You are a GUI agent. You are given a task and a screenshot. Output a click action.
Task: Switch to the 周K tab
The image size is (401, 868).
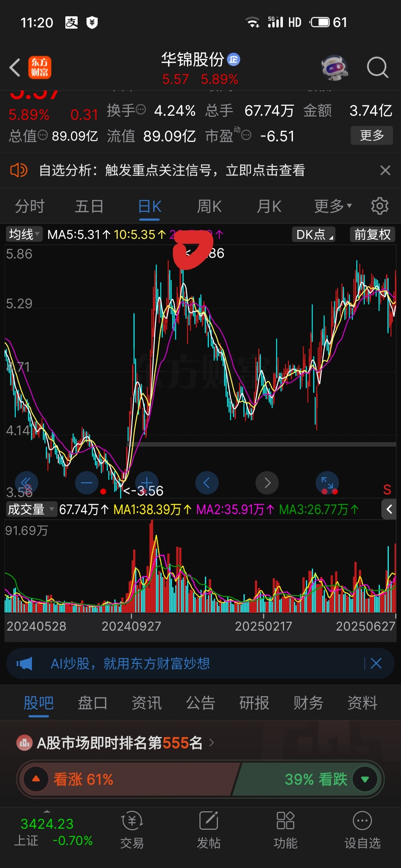click(209, 206)
